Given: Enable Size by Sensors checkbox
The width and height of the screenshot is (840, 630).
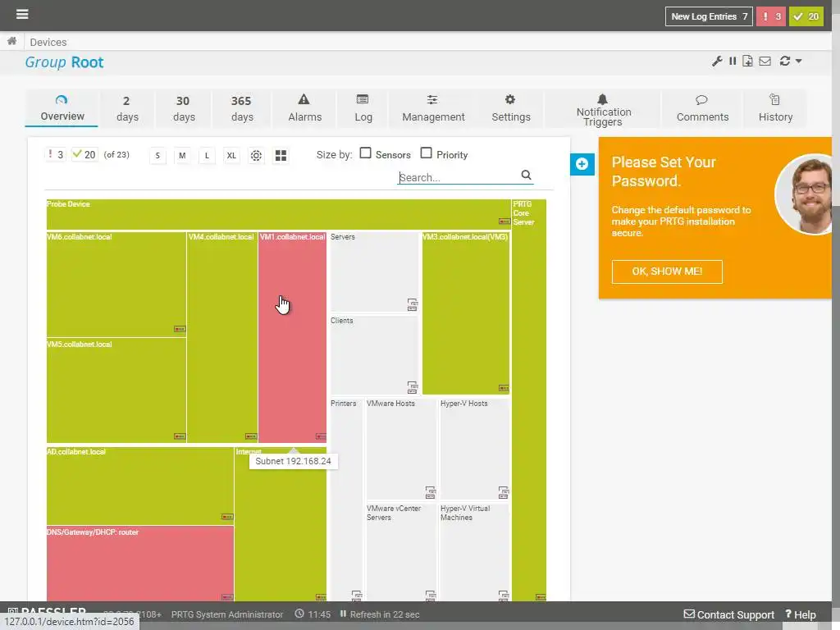Looking at the screenshot, I should point(365,153).
